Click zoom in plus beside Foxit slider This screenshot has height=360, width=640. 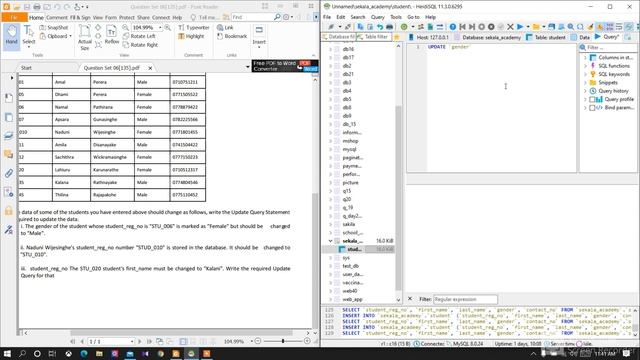(x=307, y=341)
